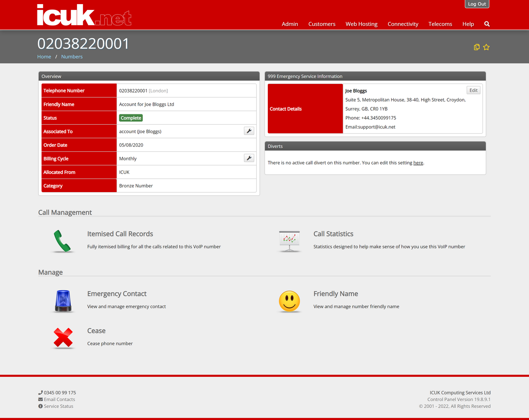Open the Help menu
Viewport: 529px width, 420px height.
[468, 24]
